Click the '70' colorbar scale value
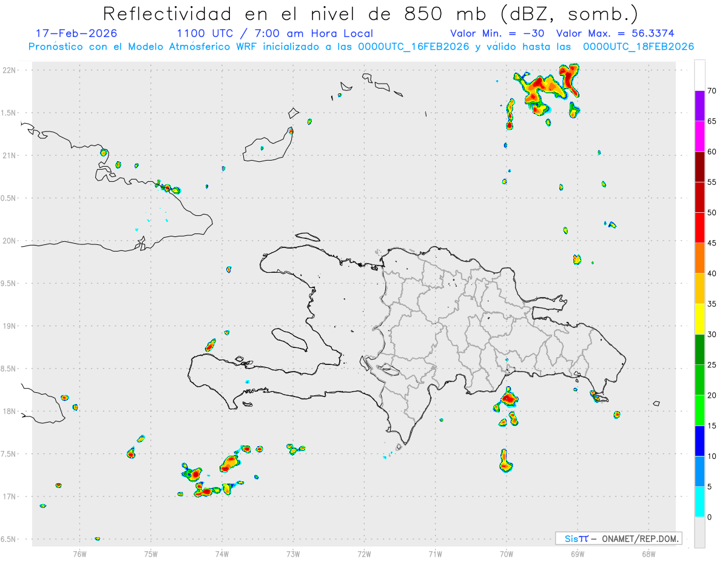 [712, 91]
